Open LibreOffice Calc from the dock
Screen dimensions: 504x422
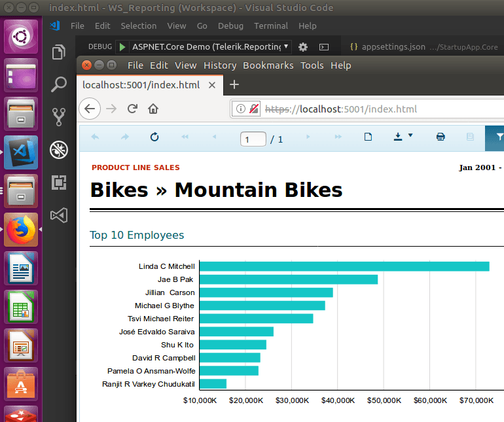point(21,307)
